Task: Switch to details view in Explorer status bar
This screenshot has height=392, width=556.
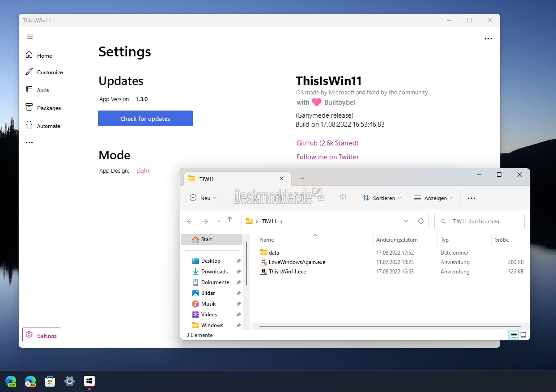Action: [514, 335]
